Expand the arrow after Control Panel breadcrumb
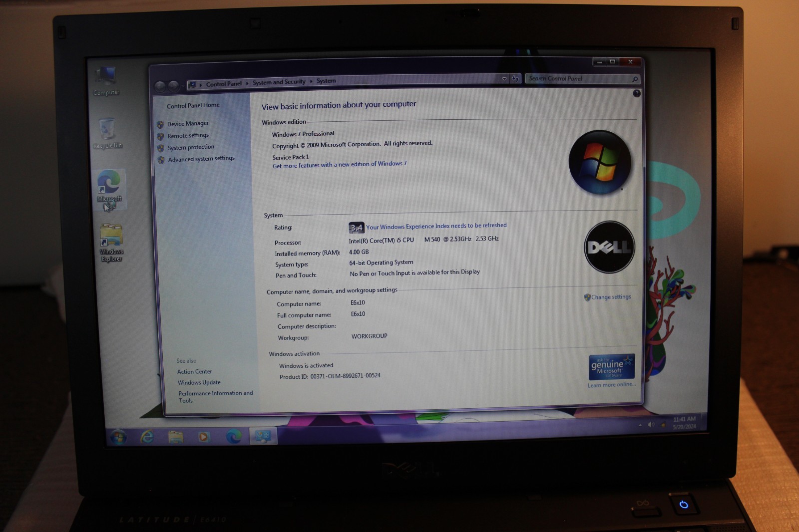 point(247,83)
